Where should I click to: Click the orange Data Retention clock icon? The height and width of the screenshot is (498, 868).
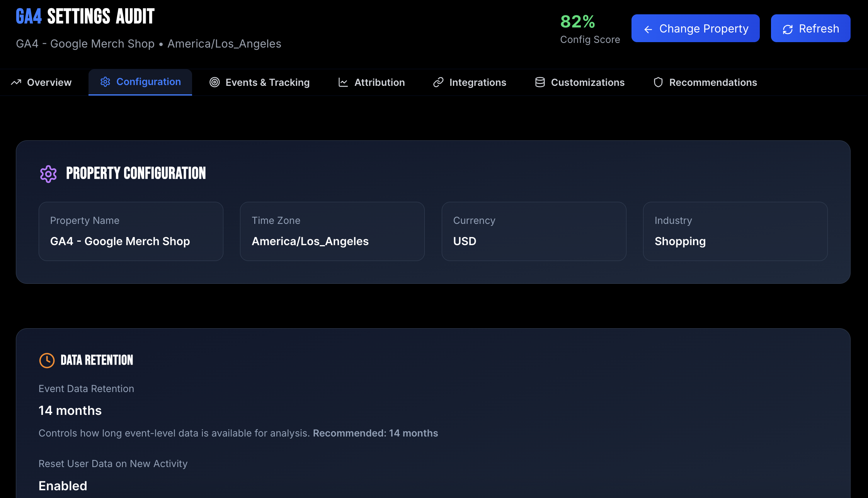click(x=47, y=360)
